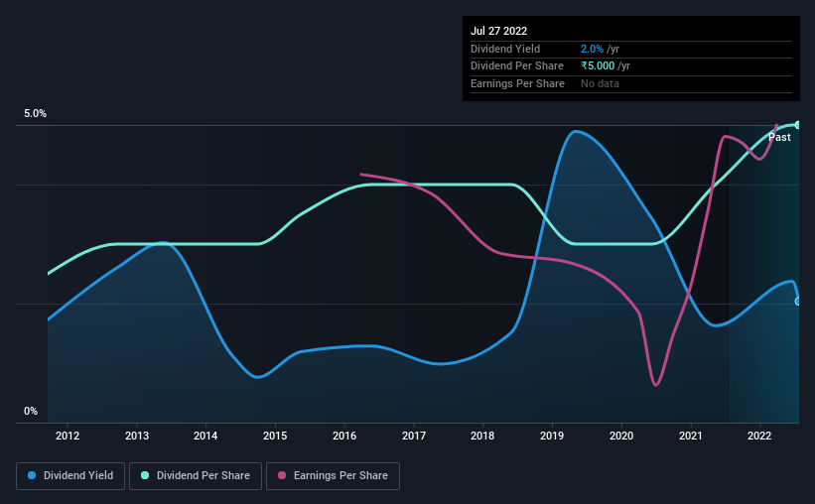Click the 0% y-axis label
815x504 pixels.
(31, 411)
